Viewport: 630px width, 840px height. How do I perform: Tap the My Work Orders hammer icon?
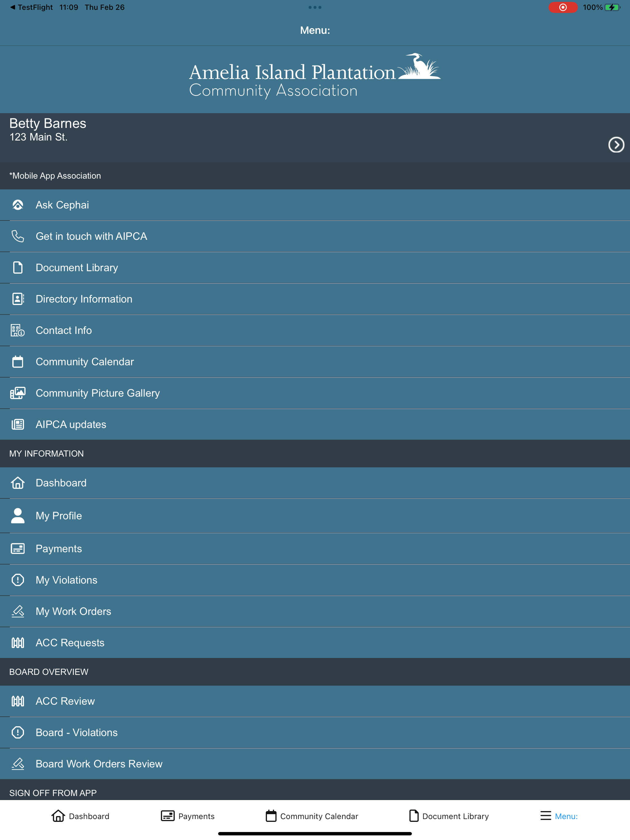(18, 611)
